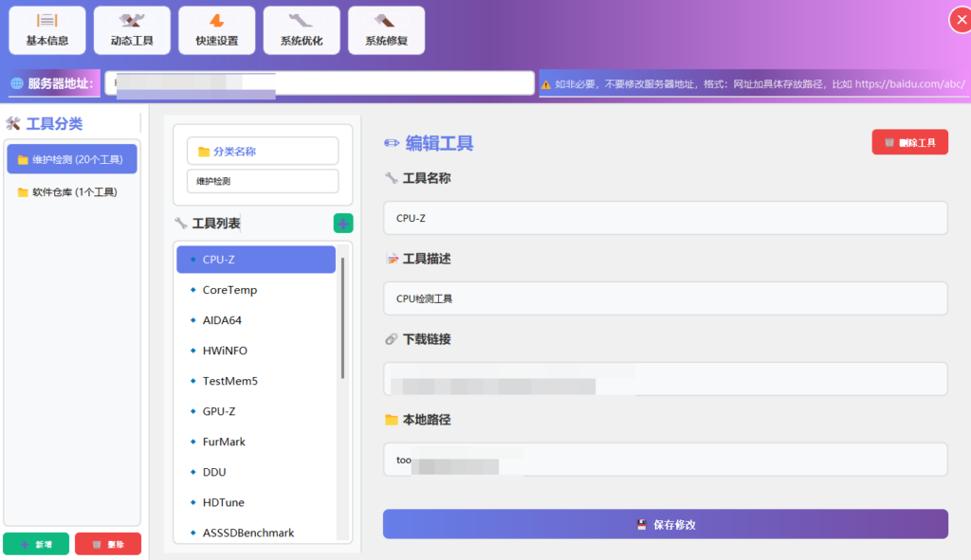Click the 工具名称 input field

click(665, 218)
